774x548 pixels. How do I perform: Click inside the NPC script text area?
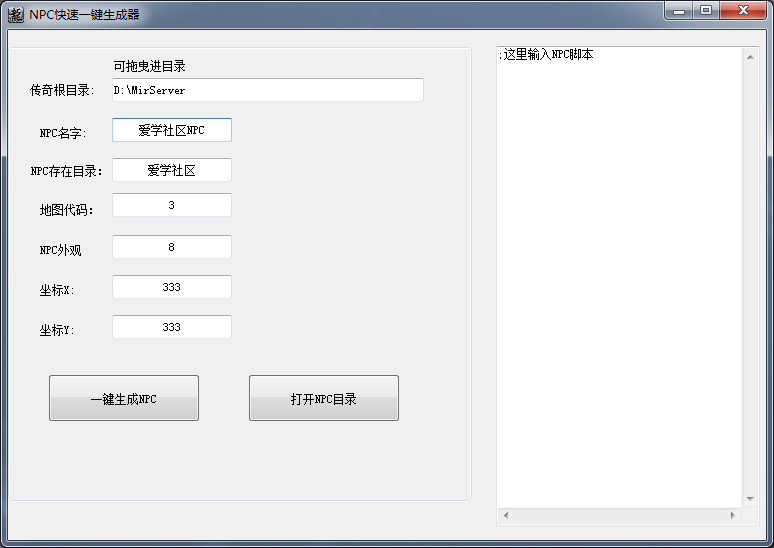[x=619, y=277]
